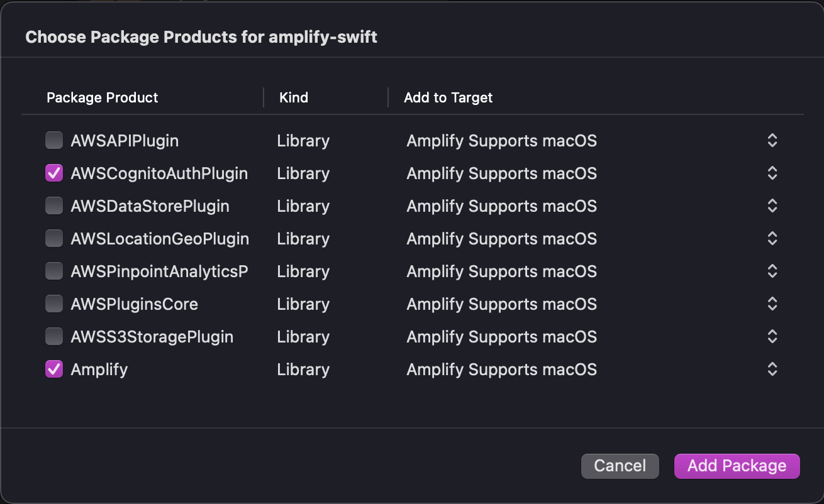Select the AWSPinpointAnalyticsPlugin checkbox
The width and height of the screenshot is (824, 504).
(x=54, y=271)
